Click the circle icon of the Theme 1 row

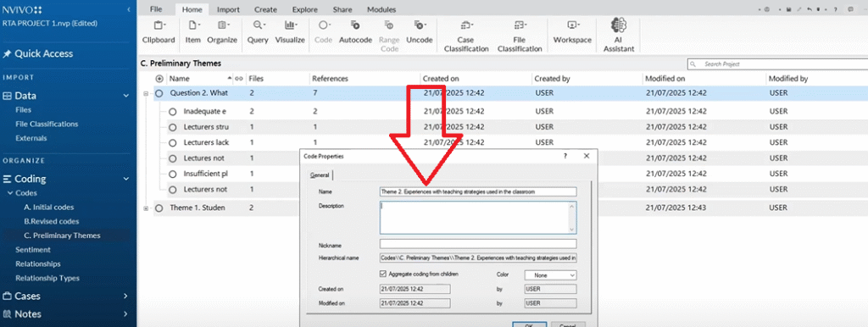(159, 208)
